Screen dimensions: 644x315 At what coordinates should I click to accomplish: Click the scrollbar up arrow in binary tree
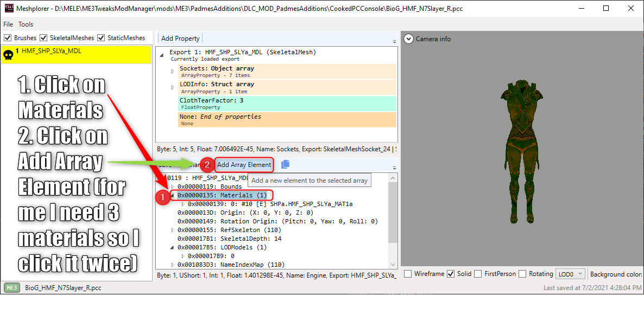tap(393, 178)
